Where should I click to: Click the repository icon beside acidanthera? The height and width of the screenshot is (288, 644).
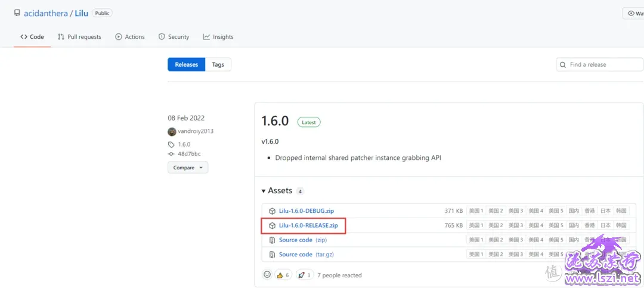point(17,13)
